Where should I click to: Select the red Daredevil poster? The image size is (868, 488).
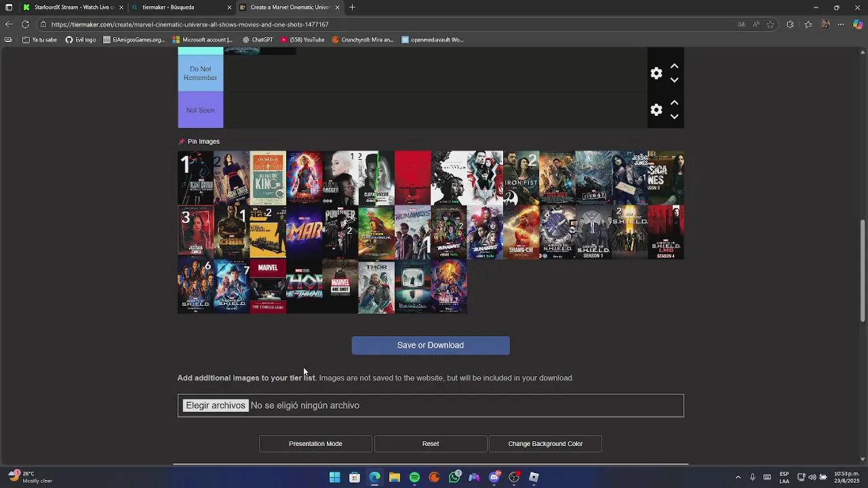pyautogui.click(x=412, y=178)
